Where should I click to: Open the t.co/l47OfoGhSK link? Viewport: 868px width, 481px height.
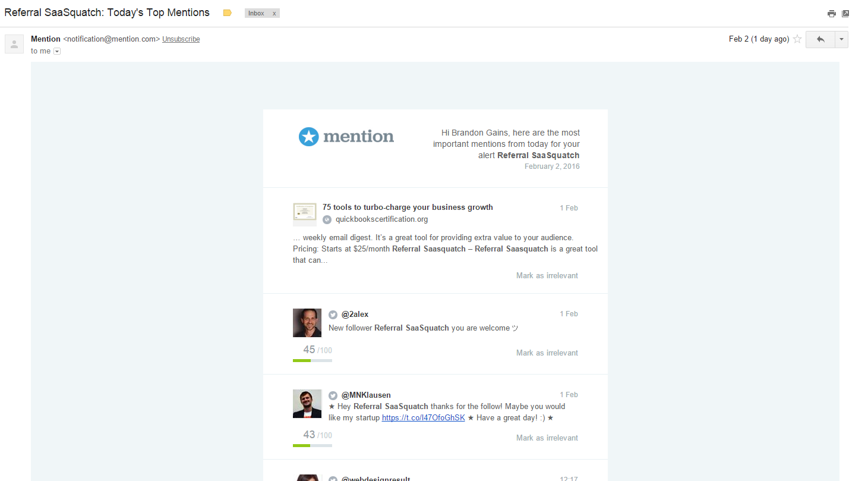click(424, 418)
